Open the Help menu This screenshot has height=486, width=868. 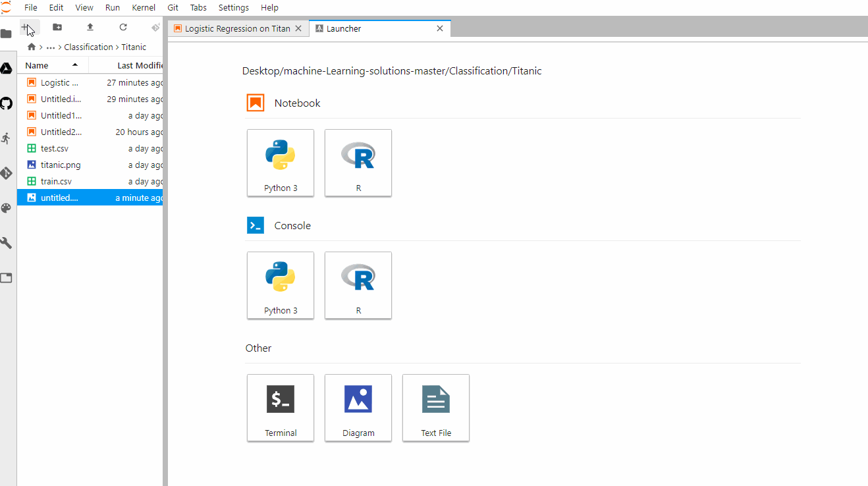pos(269,8)
